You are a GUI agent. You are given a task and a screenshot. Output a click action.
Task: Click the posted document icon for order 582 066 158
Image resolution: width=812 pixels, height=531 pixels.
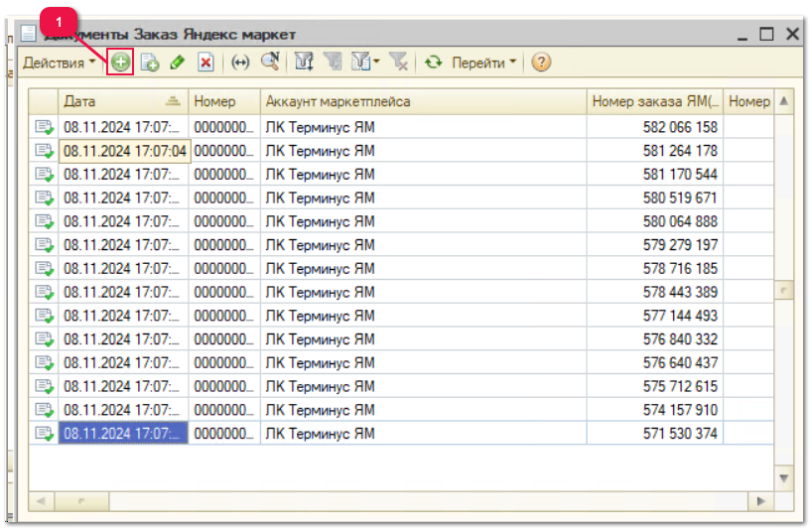tap(44, 127)
